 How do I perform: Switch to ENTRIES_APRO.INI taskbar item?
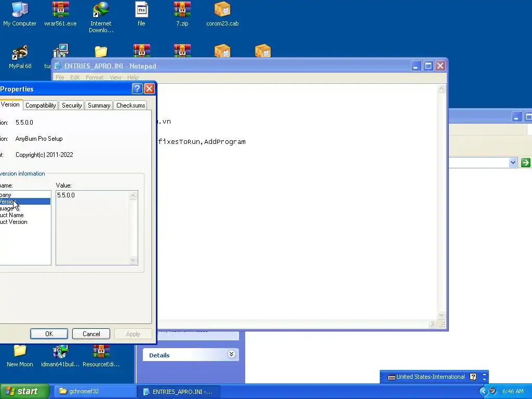pos(179,392)
